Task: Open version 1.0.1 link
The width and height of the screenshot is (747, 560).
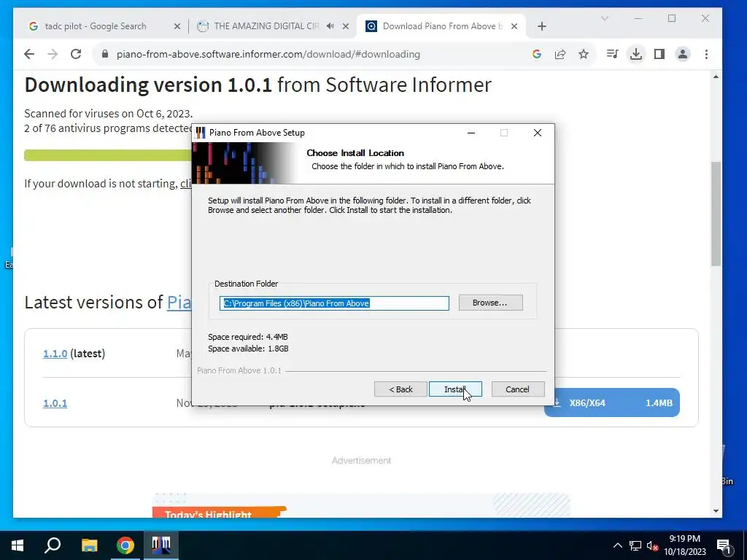Action: tap(55, 403)
